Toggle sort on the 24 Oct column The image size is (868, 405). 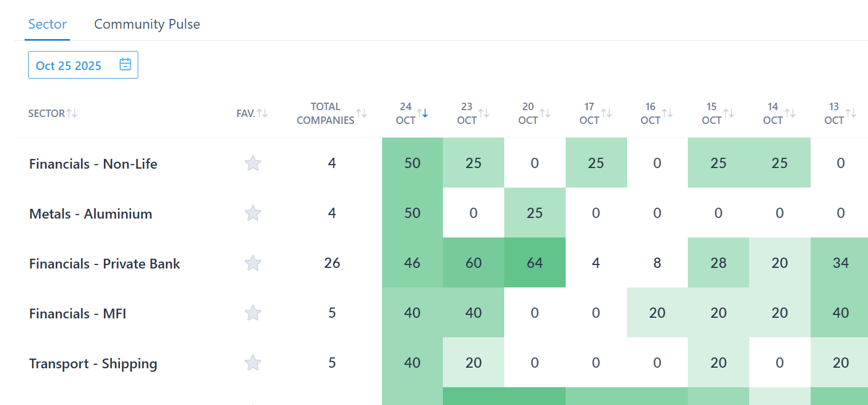click(422, 113)
